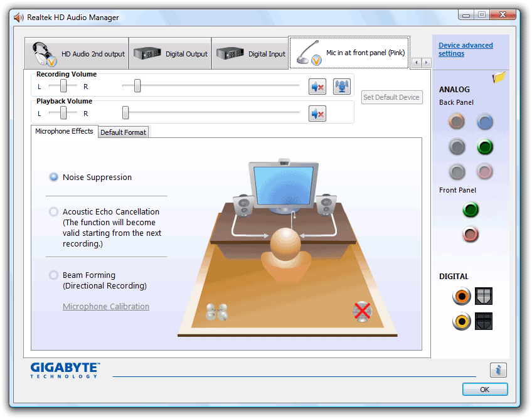Click the GIGABYTE Technology logo
Image resolution: width=532 pixels, height=419 pixels.
(65, 370)
